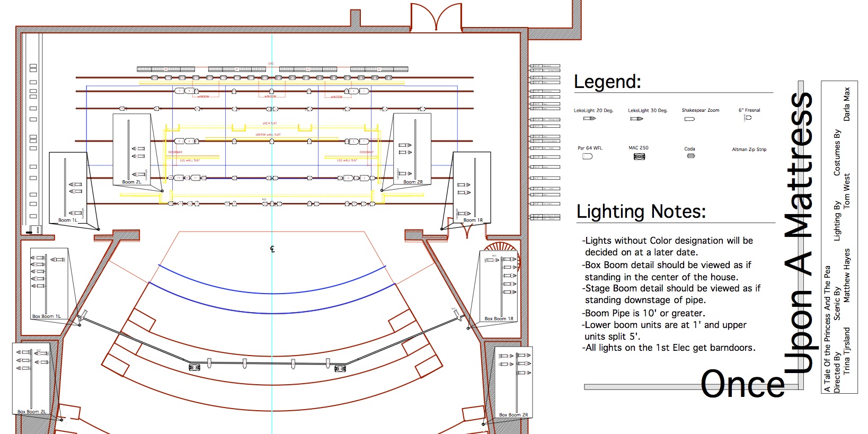Select the left MAC 250 on the house pipe
The image size is (868, 434).
click(194, 367)
